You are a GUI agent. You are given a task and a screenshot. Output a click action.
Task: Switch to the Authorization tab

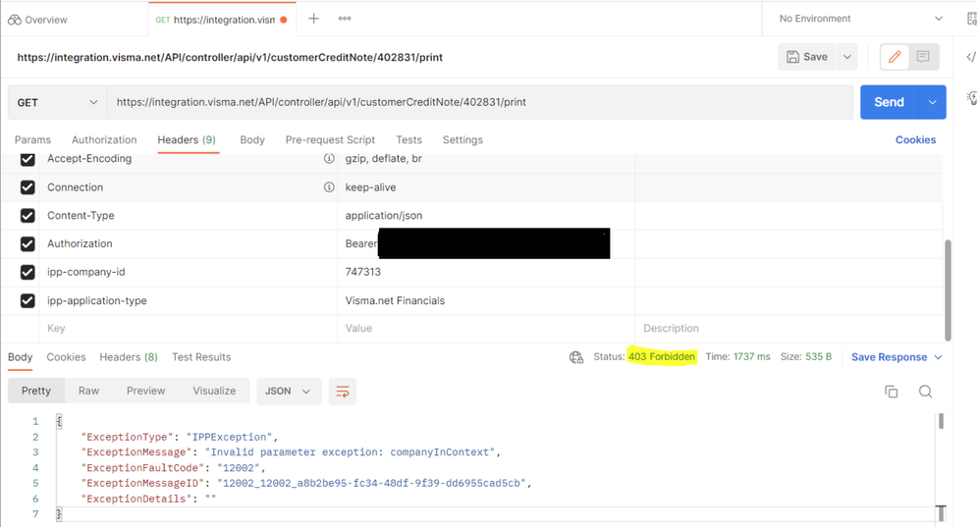point(104,140)
